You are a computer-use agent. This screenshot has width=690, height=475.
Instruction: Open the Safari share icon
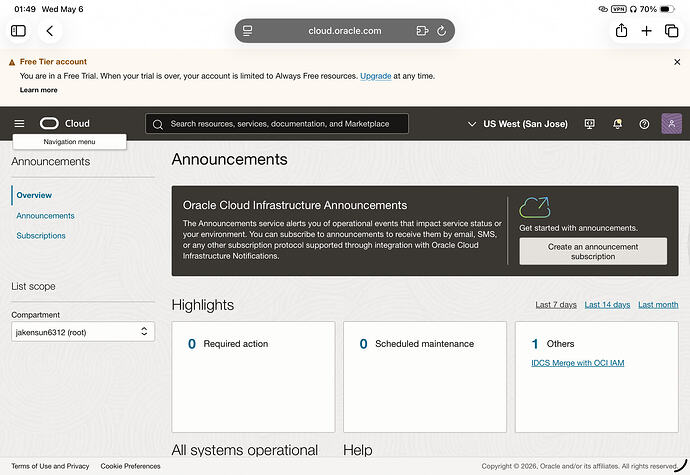coord(621,30)
